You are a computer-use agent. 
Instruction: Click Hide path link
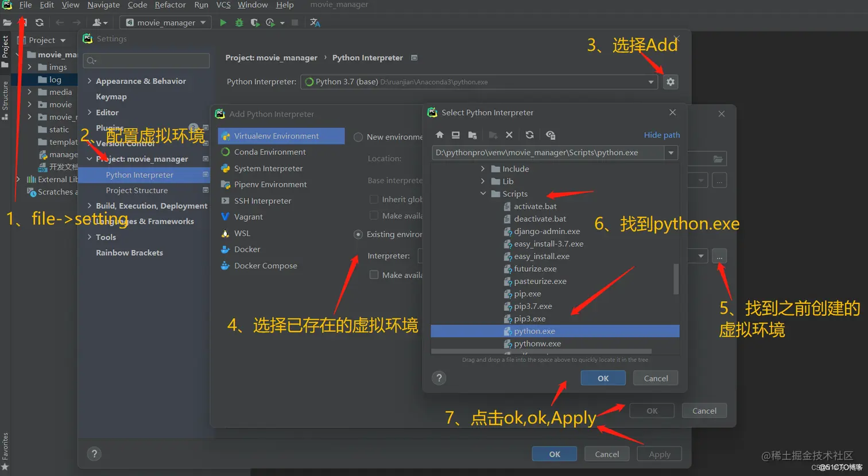click(x=661, y=135)
